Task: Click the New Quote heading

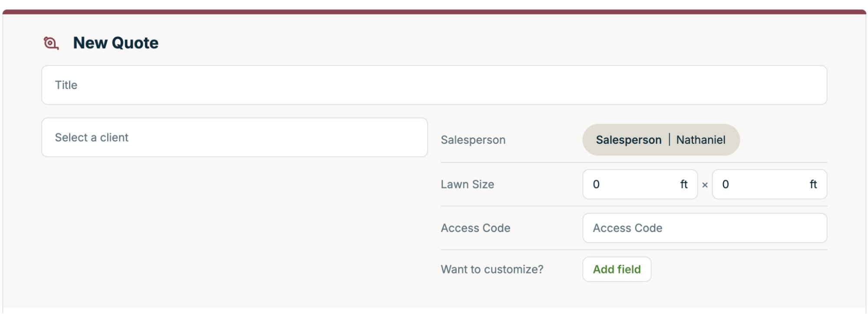Action: coord(116,43)
